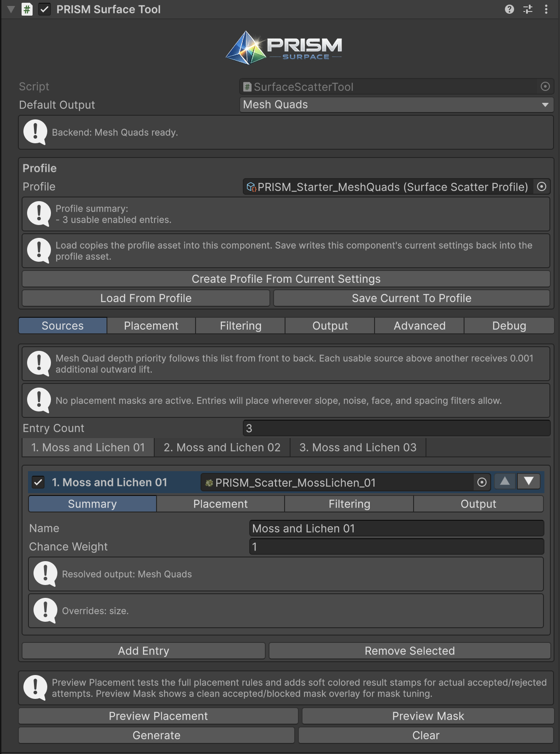Click the C# script icon in header
The height and width of the screenshot is (754, 560).
click(27, 9)
